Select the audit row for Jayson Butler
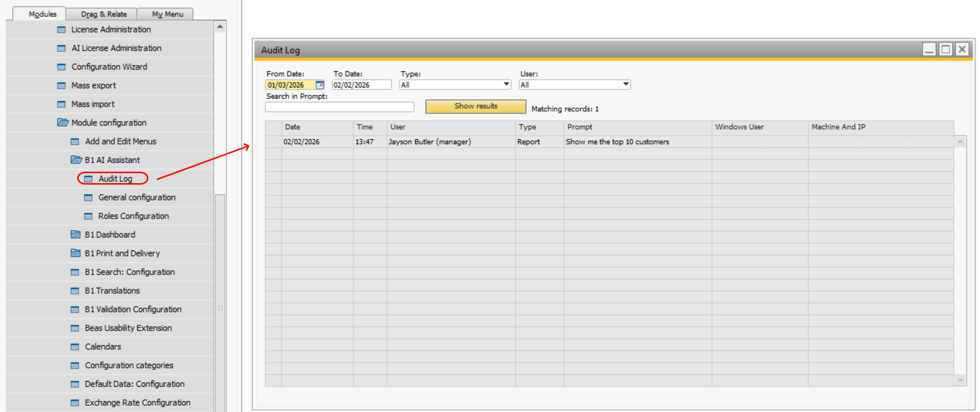The height and width of the screenshot is (412, 980). [x=429, y=142]
